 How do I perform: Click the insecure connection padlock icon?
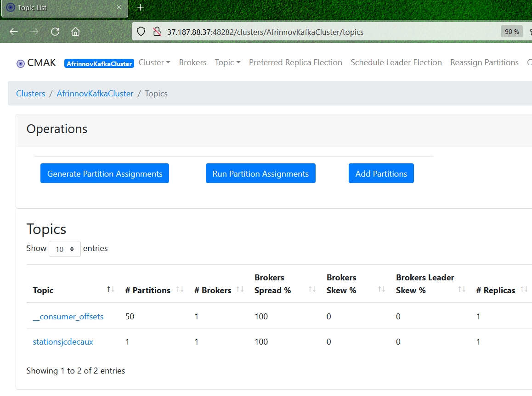(x=157, y=32)
